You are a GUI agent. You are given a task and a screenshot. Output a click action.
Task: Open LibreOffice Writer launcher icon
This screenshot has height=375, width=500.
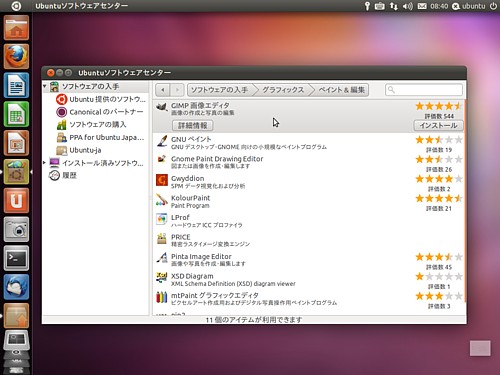(16, 85)
